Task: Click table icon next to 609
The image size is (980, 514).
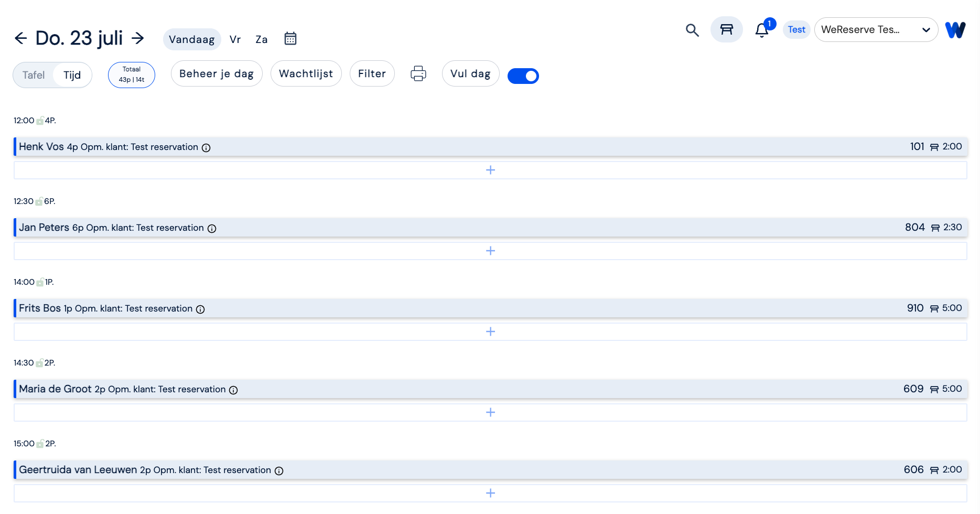Action: [x=934, y=390]
